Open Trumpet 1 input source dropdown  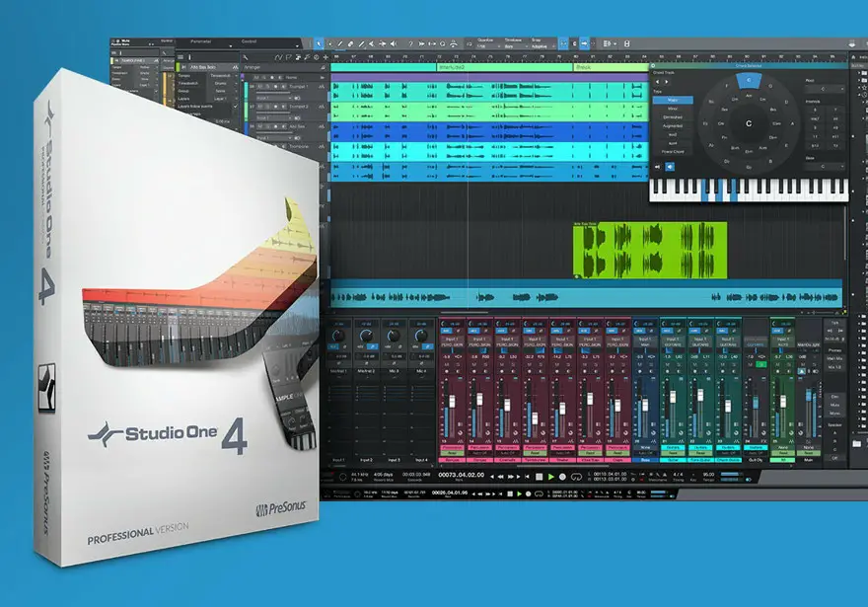point(274,98)
